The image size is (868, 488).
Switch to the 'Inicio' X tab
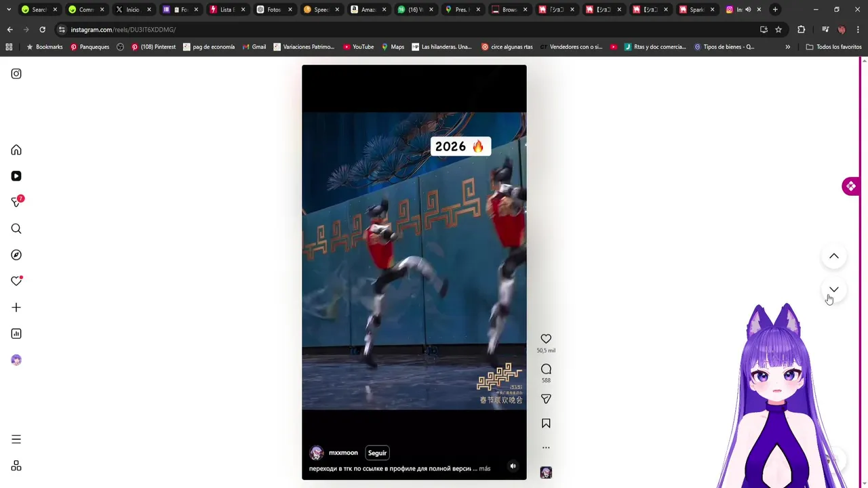(133, 9)
